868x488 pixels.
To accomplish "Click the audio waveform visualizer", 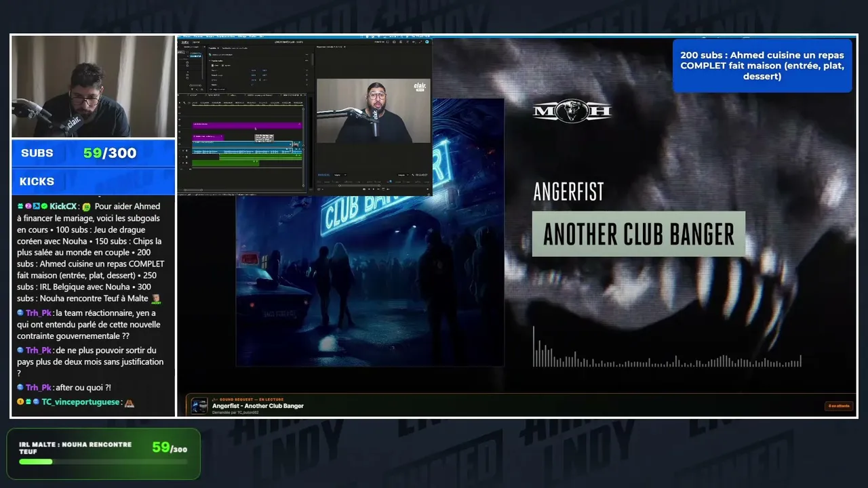I will pos(667,347).
